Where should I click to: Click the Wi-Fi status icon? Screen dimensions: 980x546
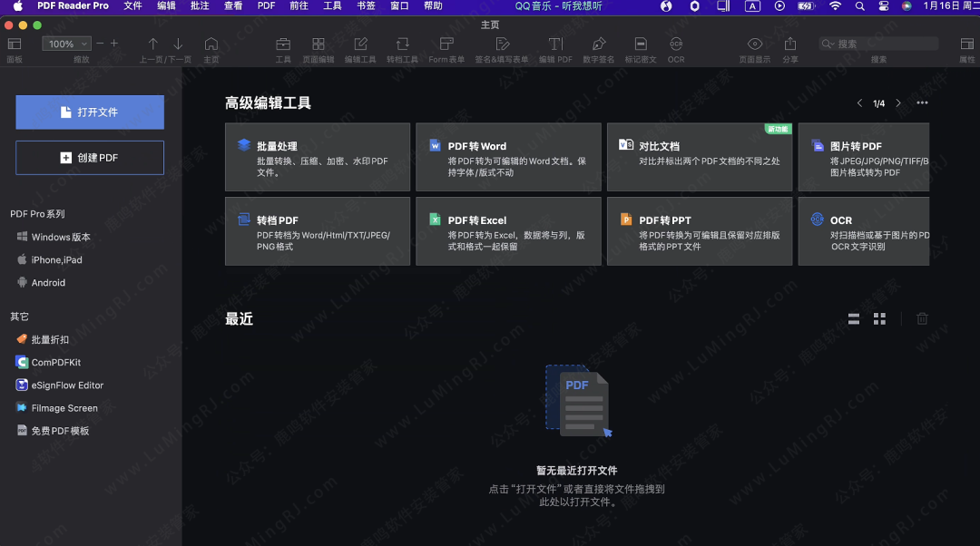[x=835, y=6]
